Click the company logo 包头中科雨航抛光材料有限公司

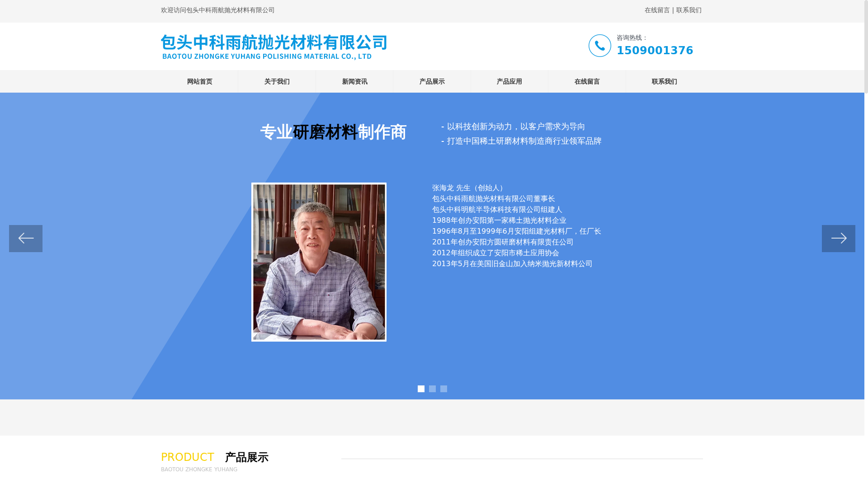(274, 47)
